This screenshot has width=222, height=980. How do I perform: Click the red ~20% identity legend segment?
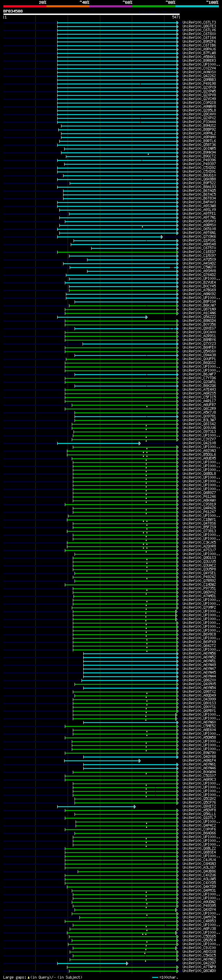(25, 6)
